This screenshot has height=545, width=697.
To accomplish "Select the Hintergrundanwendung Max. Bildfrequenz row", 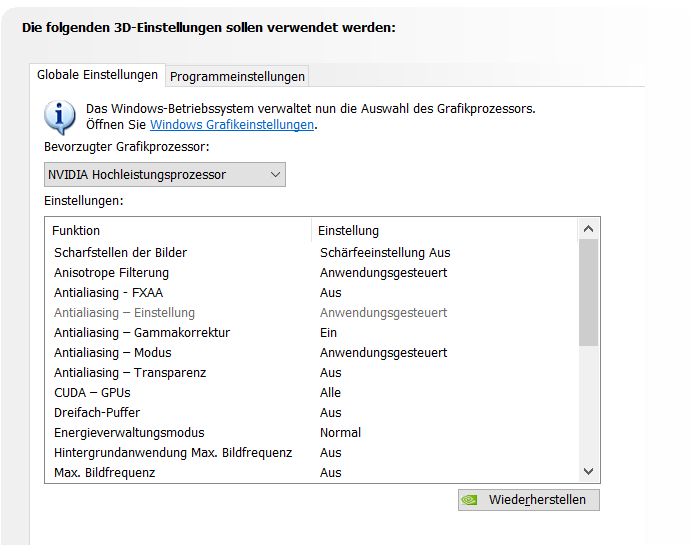I will 311,453.
